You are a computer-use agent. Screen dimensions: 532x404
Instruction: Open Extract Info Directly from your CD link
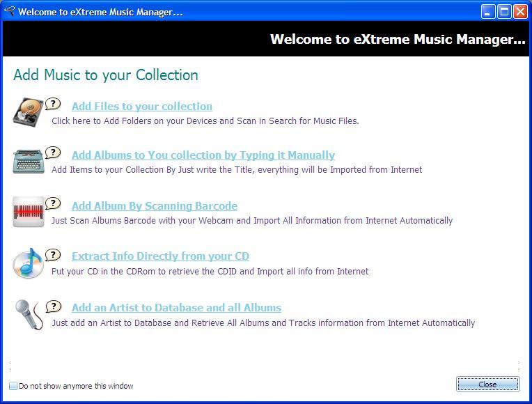point(160,256)
